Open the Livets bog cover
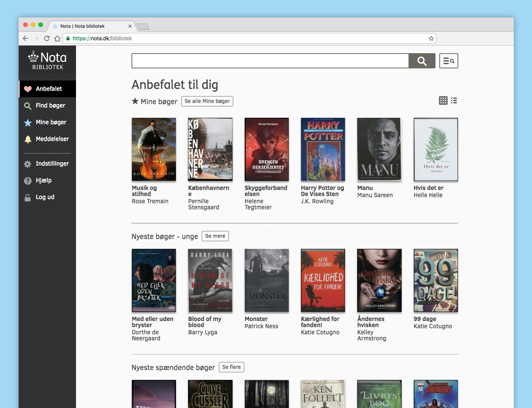 click(379, 394)
